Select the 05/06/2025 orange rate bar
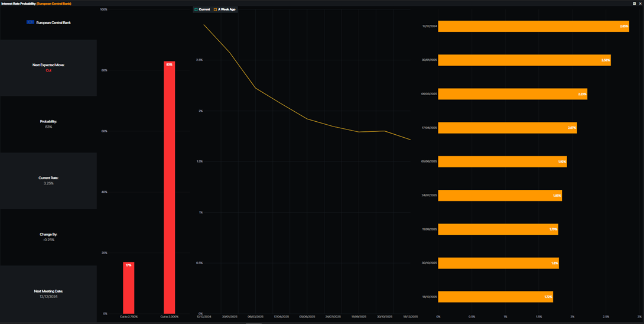 [x=503, y=161]
